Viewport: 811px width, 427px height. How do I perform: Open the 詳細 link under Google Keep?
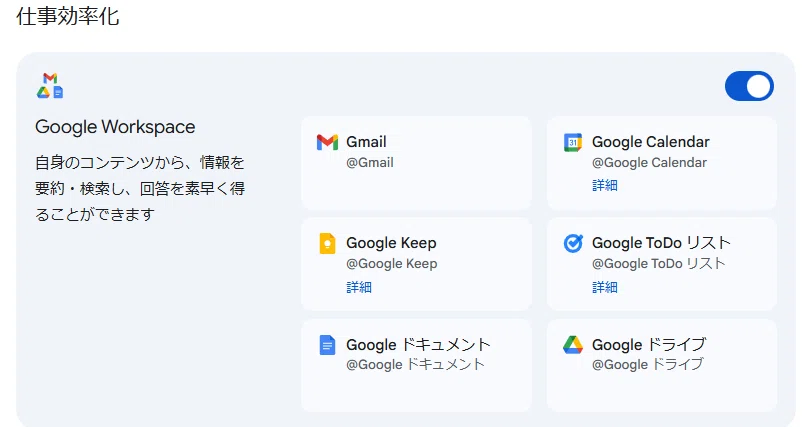(x=359, y=287)
